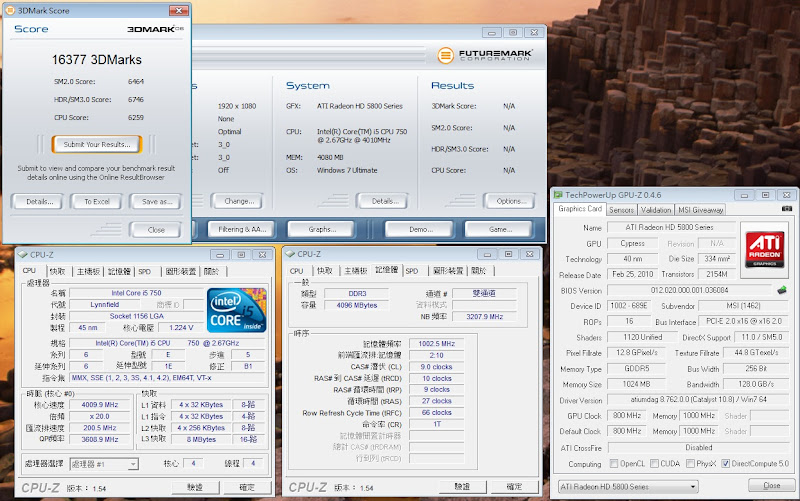Open 主機板 tab in CPU-Z memory window
Viewport: 800px width, 501px height.
click(356, 271)
